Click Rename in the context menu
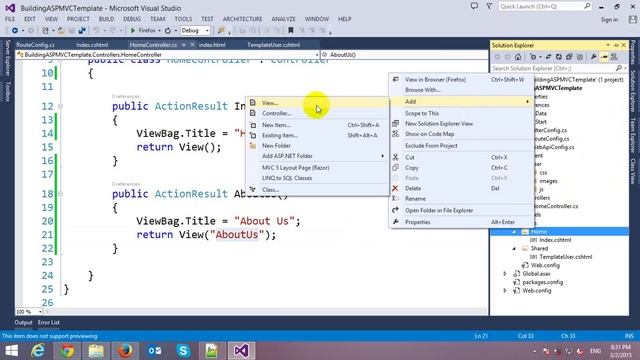 coord(461,199)
